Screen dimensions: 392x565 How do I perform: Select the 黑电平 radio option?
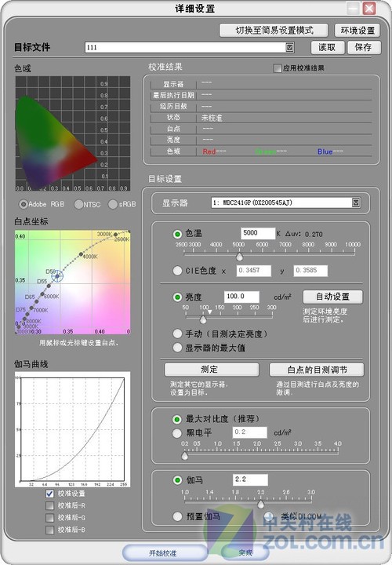(x=176, y=432)
